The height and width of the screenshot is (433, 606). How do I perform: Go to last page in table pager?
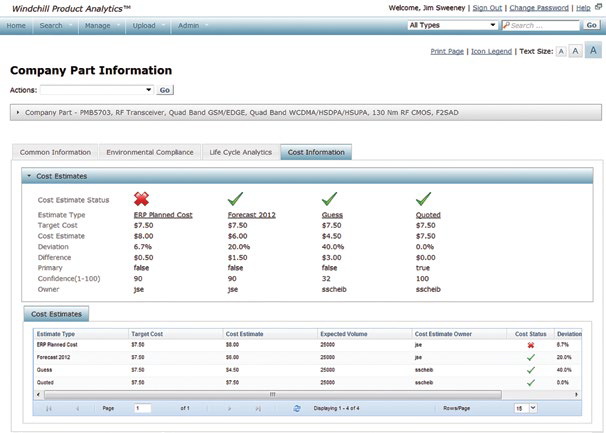click(258, 408)
